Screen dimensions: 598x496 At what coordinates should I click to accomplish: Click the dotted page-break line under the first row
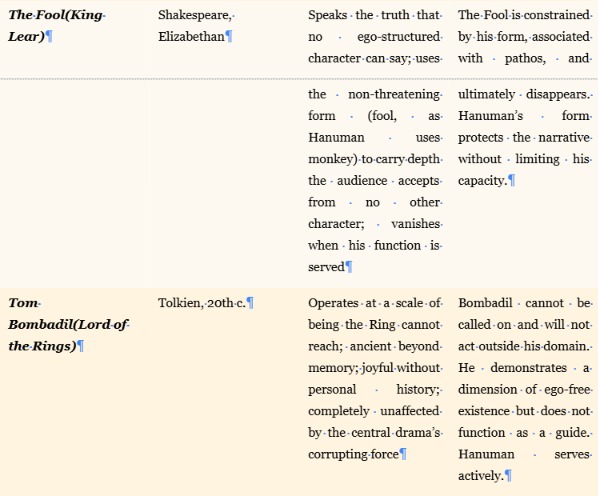(299, 79)
